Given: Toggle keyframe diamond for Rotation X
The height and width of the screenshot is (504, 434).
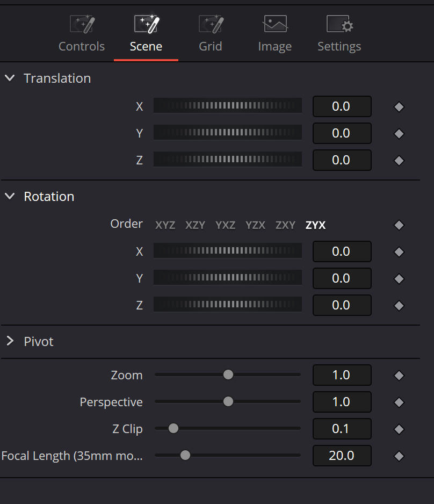Looking at the screenshot, I should [x=399, y=252].
